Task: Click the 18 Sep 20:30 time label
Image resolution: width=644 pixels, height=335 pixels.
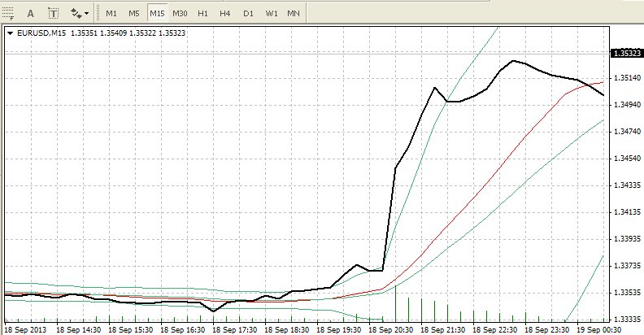Action: (391, 329)
